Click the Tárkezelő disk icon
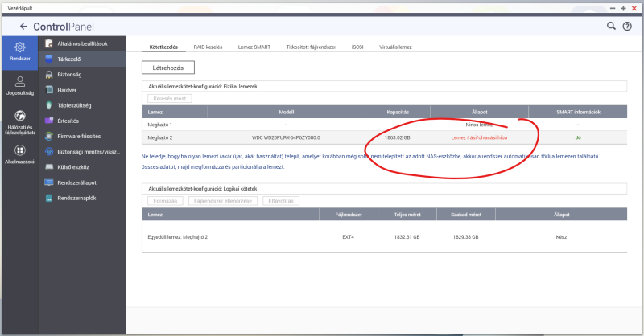This screenshot has width=644, height=336. (x=49, y=59)
